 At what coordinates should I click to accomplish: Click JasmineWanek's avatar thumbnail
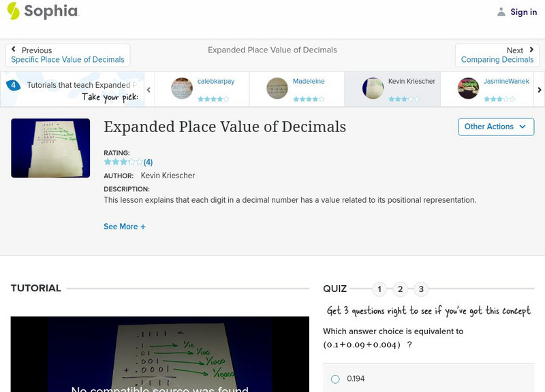(x=468, y=88)
